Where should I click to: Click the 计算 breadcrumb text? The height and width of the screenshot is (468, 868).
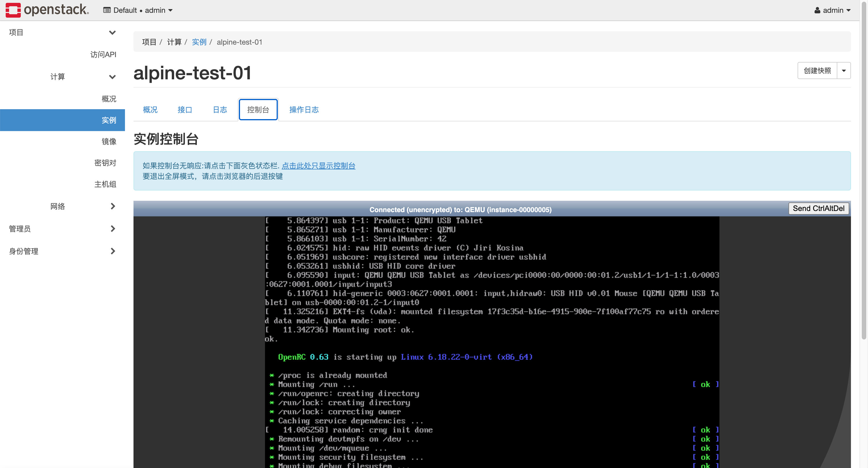tap(174, 42)
